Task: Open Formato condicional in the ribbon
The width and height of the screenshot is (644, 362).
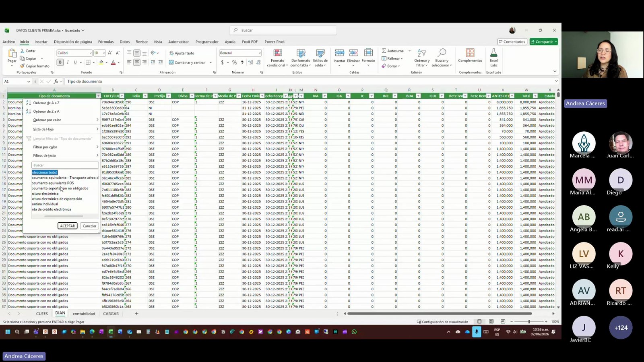Action: (x=278, y=58)
